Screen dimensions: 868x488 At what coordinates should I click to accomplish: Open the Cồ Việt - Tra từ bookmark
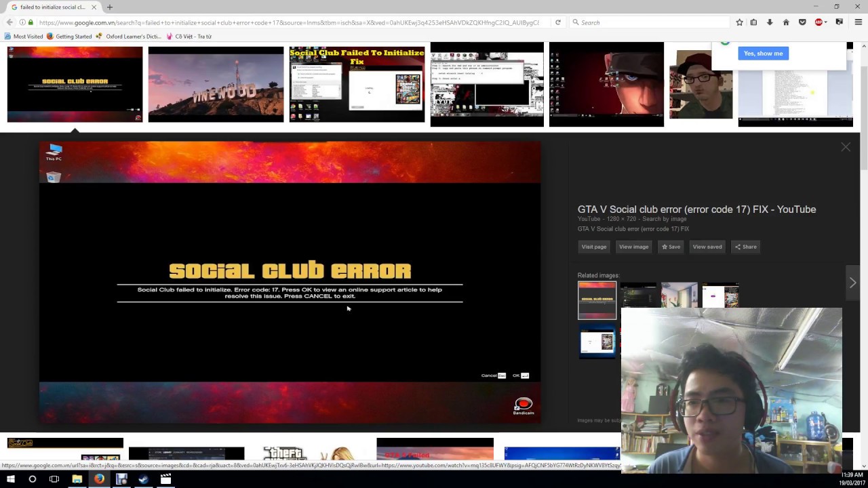coord(189,37)
